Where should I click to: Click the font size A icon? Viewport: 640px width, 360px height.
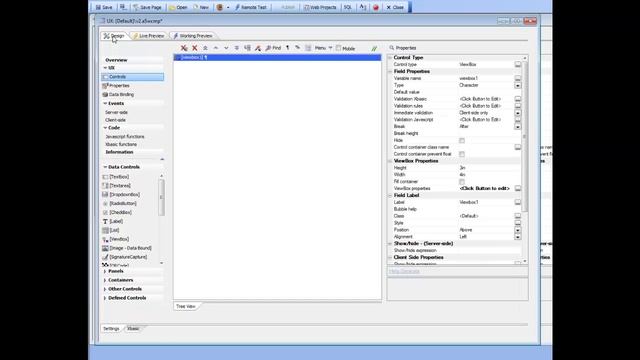362,7
